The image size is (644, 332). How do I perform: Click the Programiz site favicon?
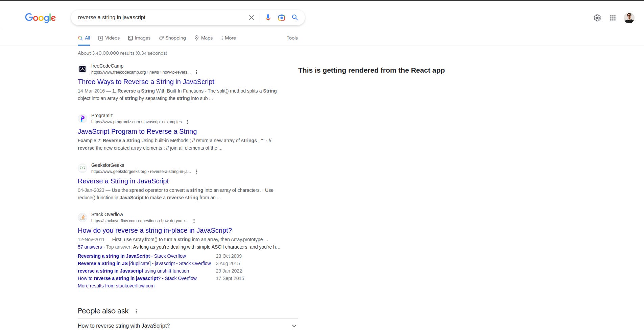82,119
